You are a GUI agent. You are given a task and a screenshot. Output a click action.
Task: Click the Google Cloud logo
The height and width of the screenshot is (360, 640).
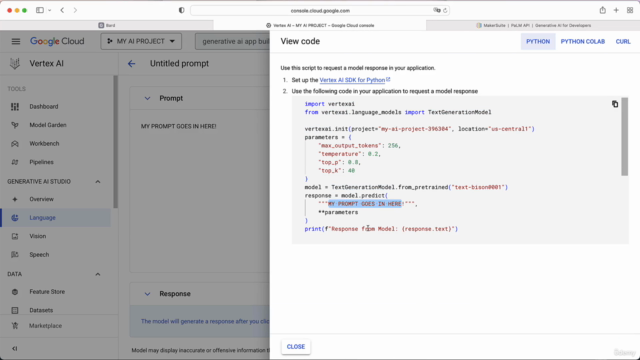coord(57,41)
